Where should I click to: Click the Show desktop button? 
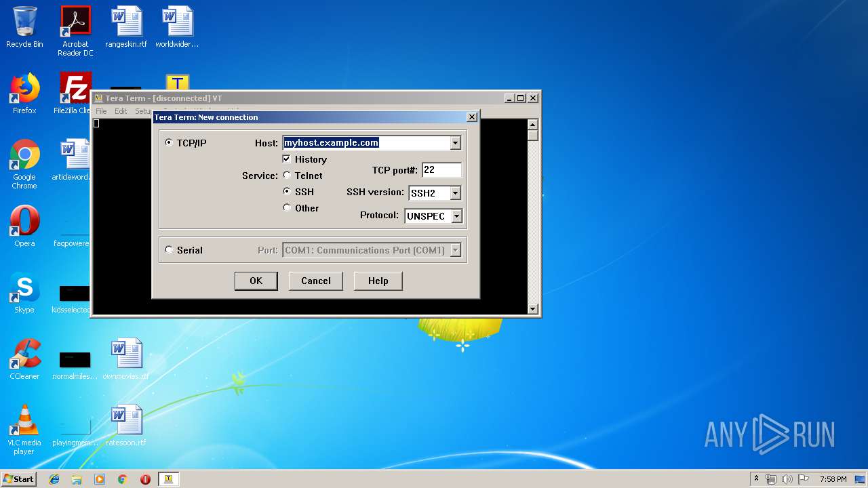(x=861, y=479)
